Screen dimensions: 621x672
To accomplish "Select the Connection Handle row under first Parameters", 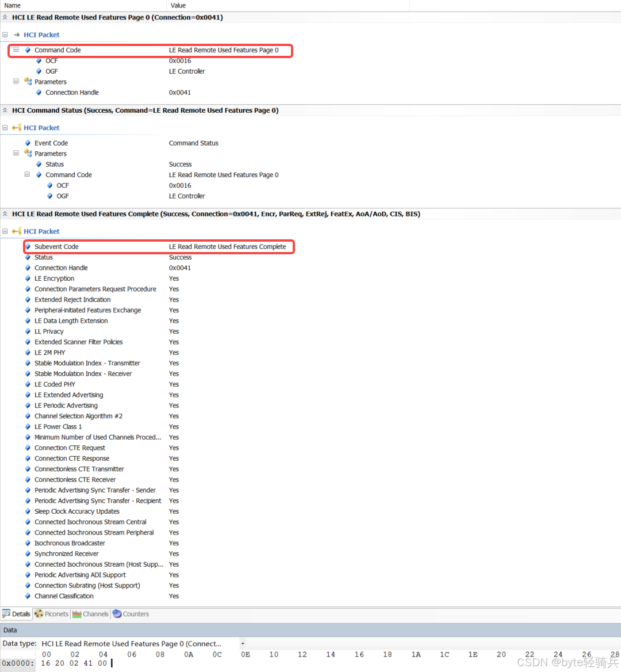I will [113, 93].
